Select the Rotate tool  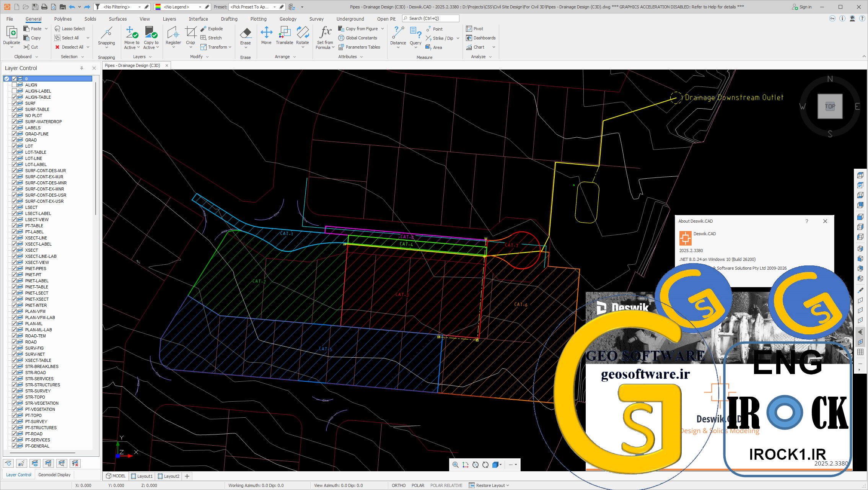(302, 35)
